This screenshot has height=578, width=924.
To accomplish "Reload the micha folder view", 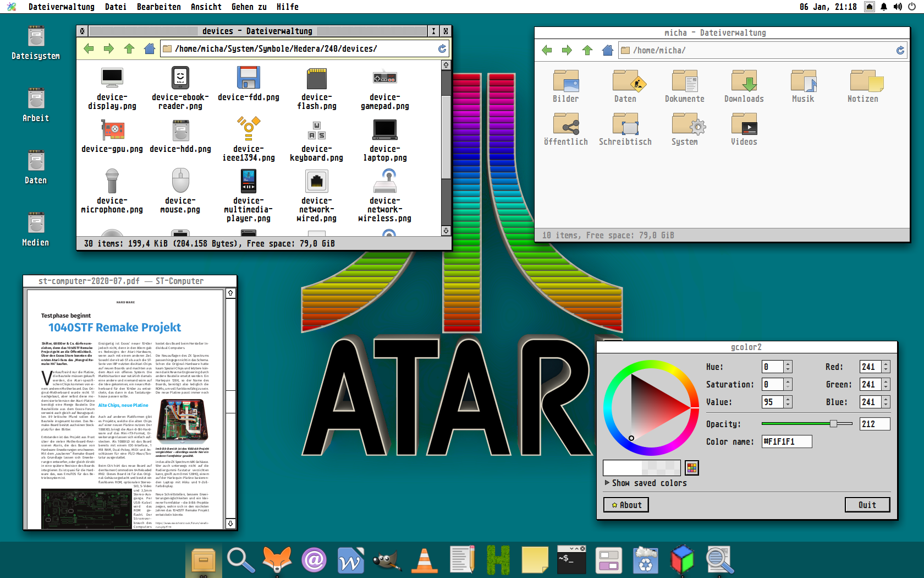I will 900,51.
